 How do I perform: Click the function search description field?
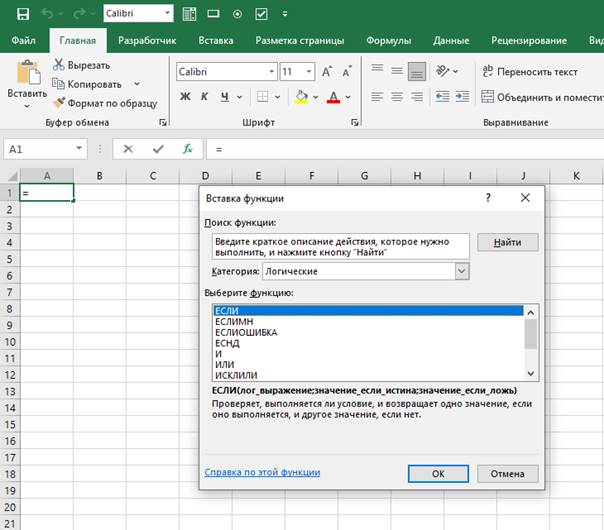[x=340, y=248]
